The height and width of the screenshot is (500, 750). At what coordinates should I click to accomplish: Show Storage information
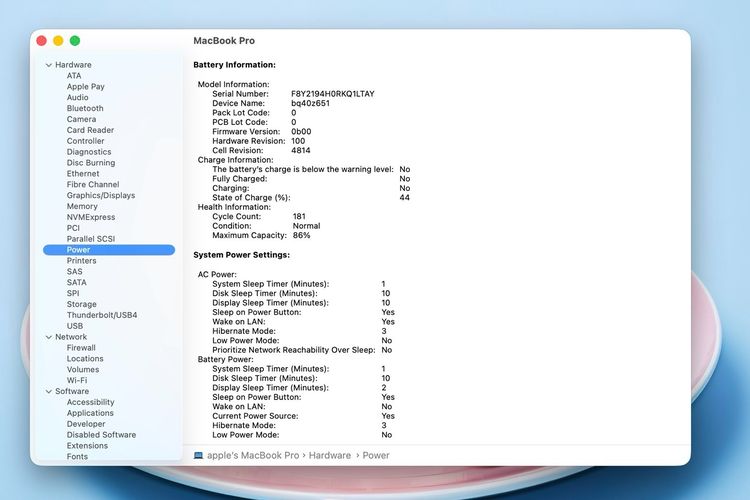point(82,304)
